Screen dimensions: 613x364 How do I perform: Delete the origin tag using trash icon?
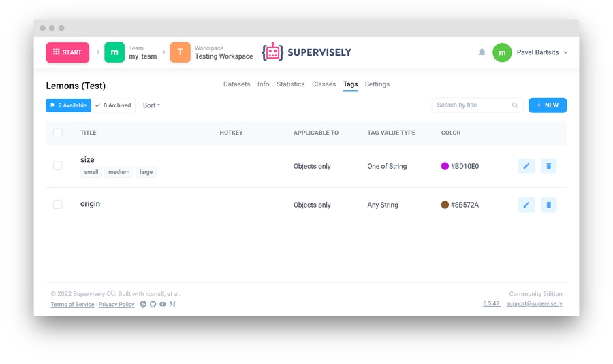pos(548,205)
